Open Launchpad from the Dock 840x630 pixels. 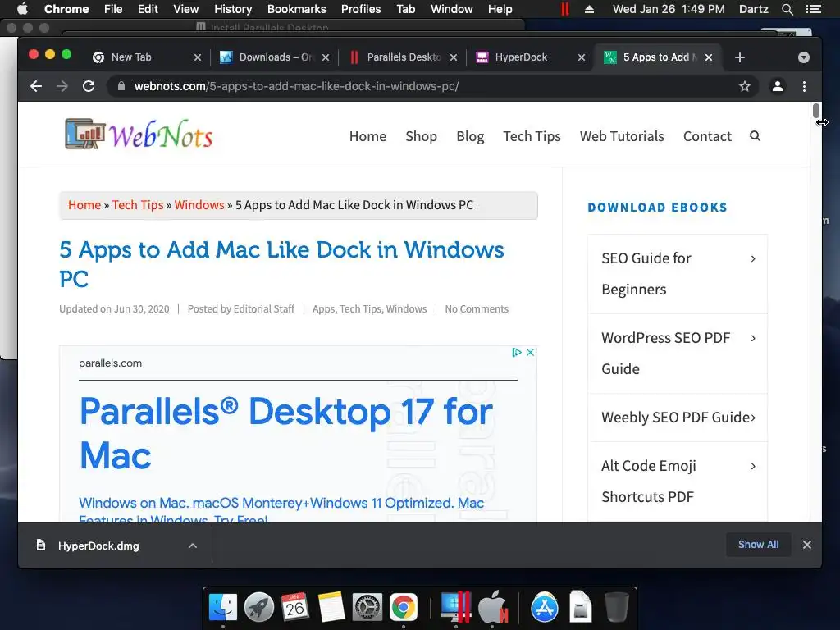(x=259, y=607)
